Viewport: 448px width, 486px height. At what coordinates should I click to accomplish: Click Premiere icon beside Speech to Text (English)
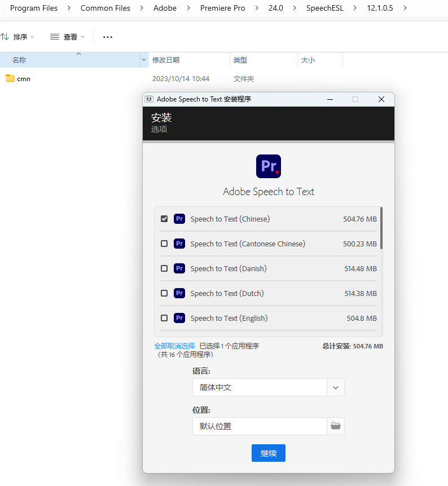(179, 318)
